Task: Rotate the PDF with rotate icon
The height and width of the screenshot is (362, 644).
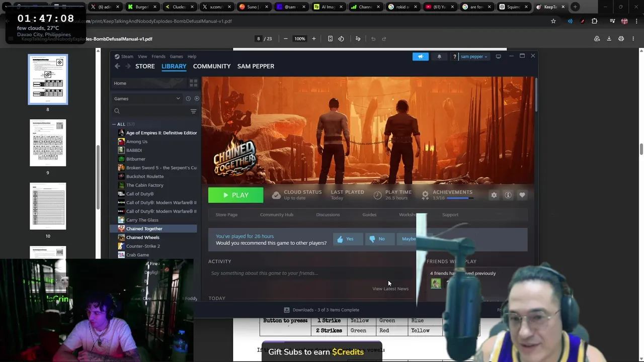Action: point(341,39)
